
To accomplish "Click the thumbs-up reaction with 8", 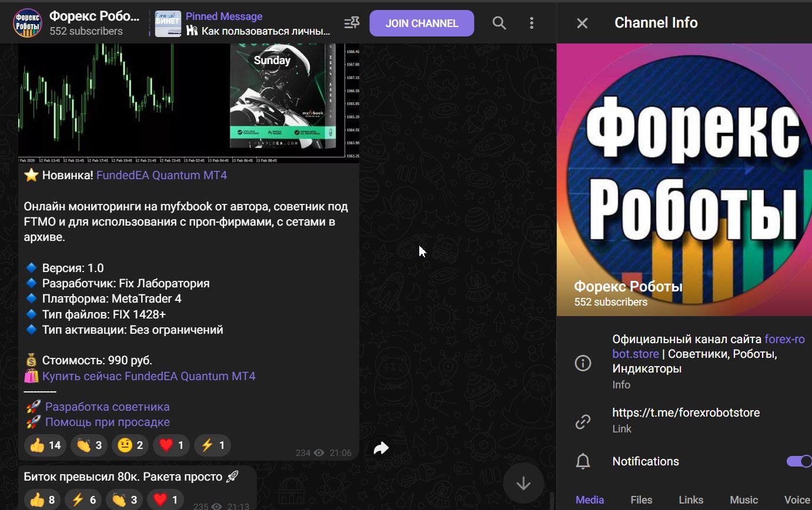I will click(x=42, y=499).
